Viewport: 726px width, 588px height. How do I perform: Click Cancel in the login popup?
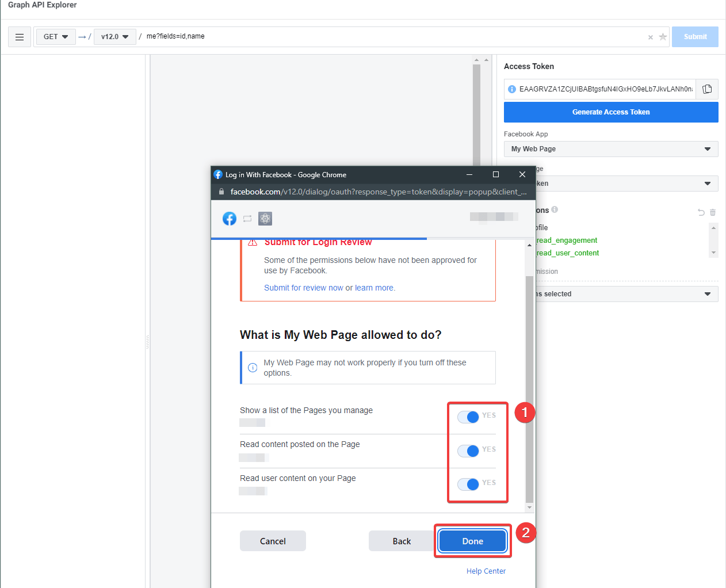tap(273, 541)
